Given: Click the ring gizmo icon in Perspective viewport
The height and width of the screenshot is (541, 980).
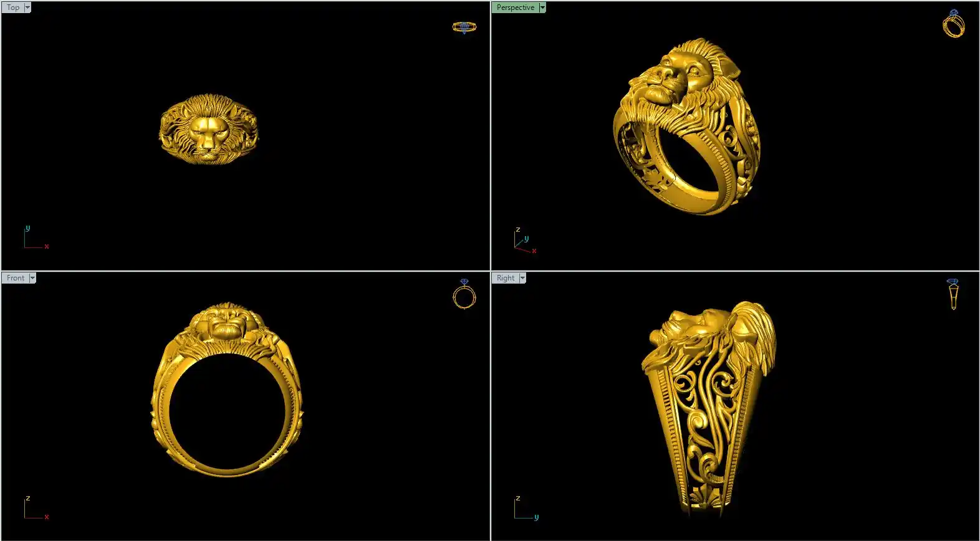Looking at the screenshot, I should click(x=953, y=24).
